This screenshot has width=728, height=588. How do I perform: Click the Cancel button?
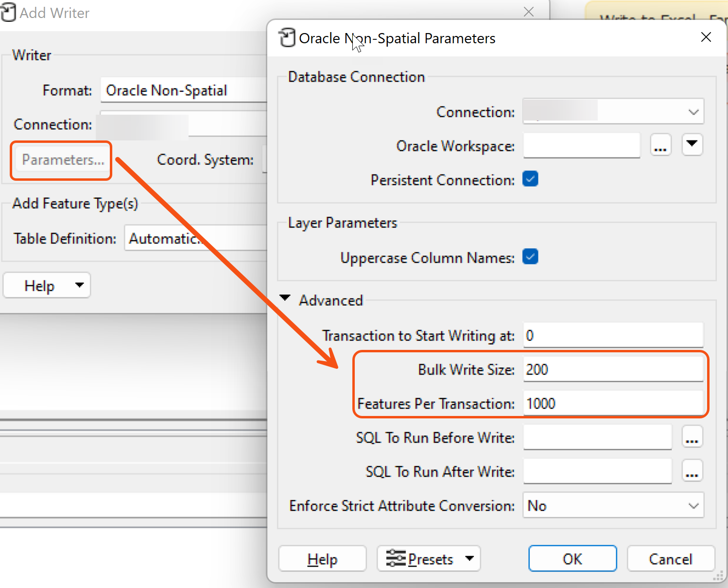[671, 559]
